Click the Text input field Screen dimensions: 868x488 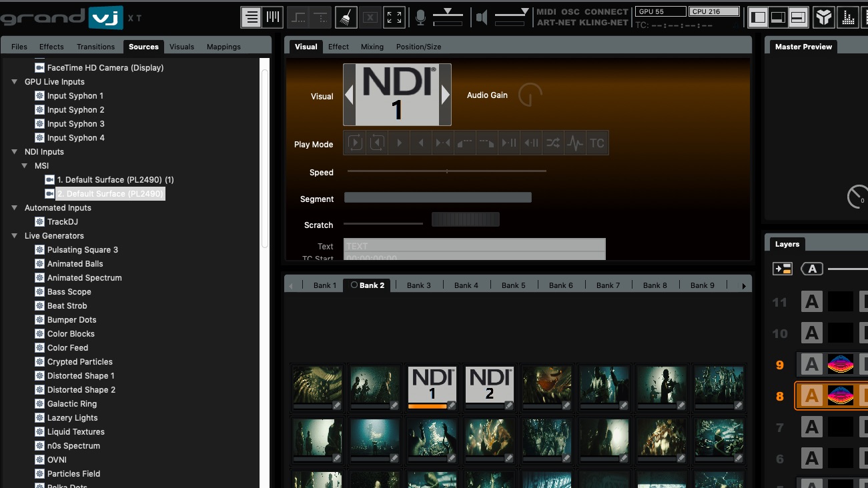(x=474, y=246)
